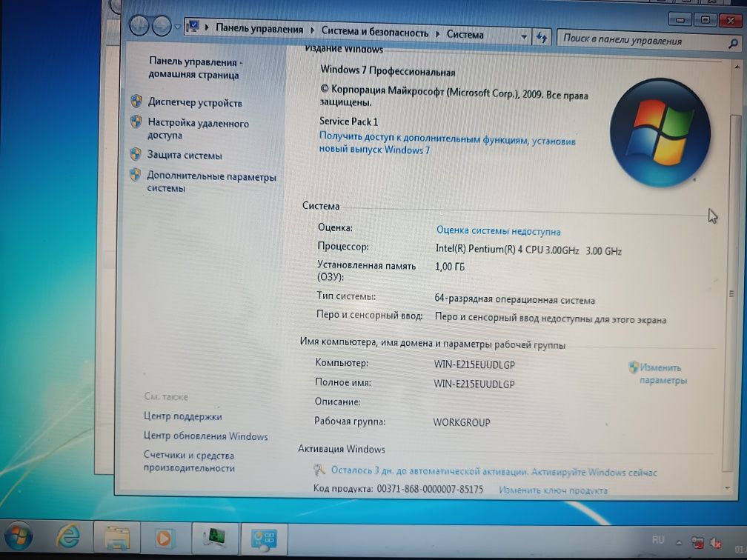Select the Control Panel taskbar button
The height and width of the screenshot is (560, 747).
coord(265,539)
